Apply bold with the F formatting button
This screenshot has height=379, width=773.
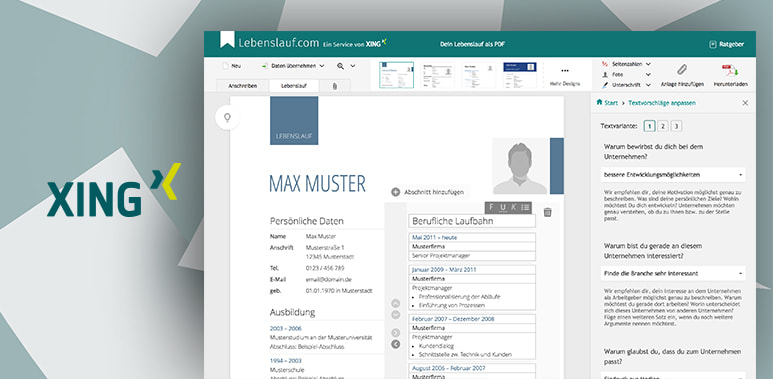[x=491, y=207]
